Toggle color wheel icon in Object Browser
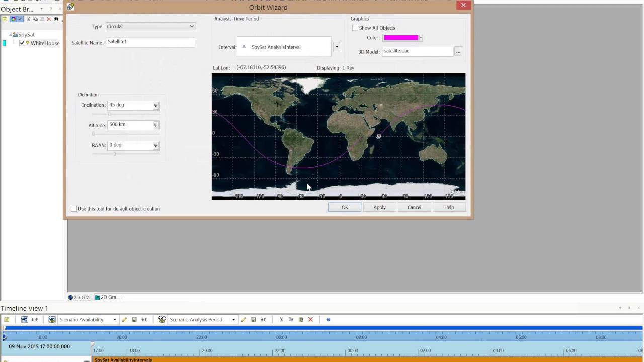 coord(13,19)
